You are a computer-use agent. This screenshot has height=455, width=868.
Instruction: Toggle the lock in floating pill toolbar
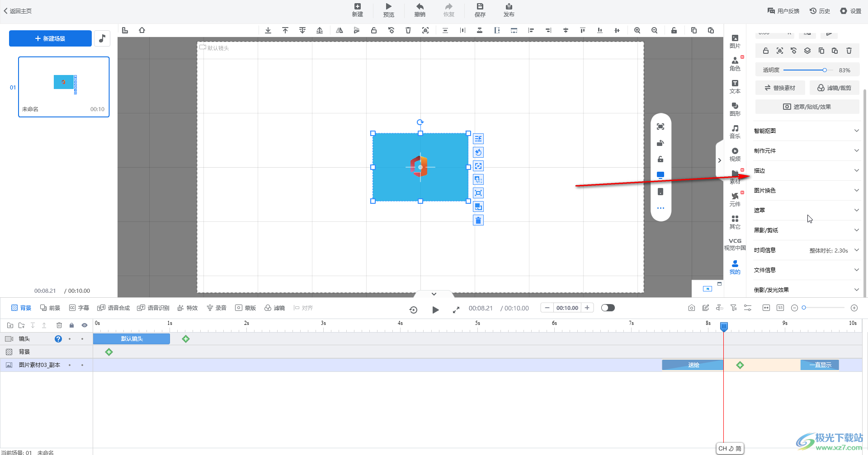pos(660,159)
